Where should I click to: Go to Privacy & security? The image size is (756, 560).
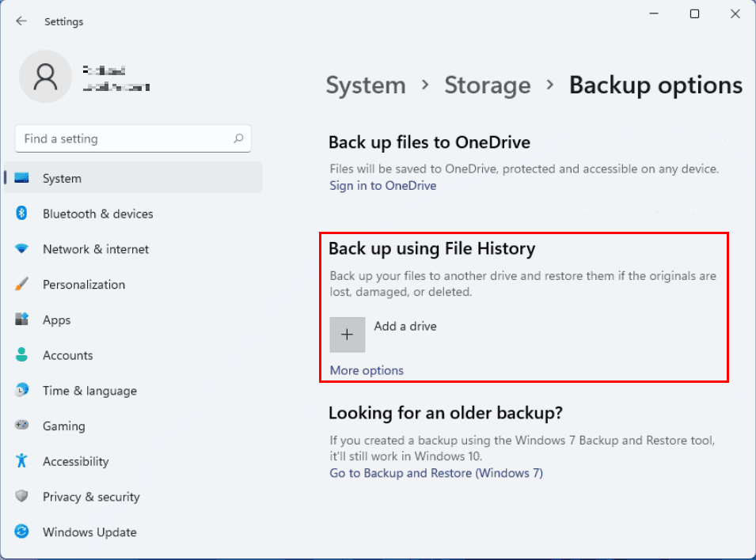(91, 497)
